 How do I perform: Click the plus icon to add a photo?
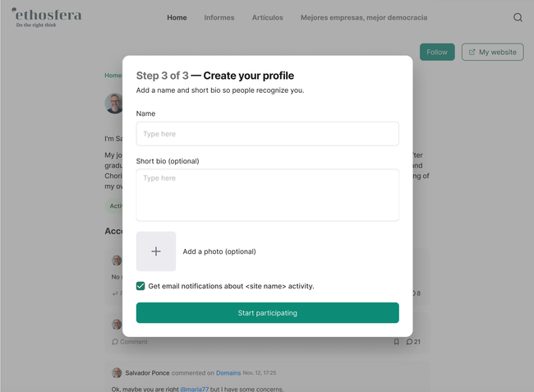tap(156, 251)
